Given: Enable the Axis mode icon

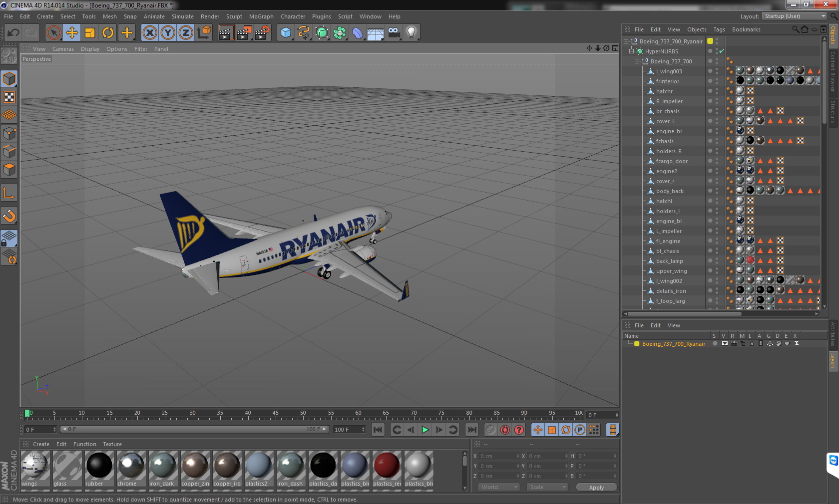Looking at the screenshot, I should [x=9, y=193].
